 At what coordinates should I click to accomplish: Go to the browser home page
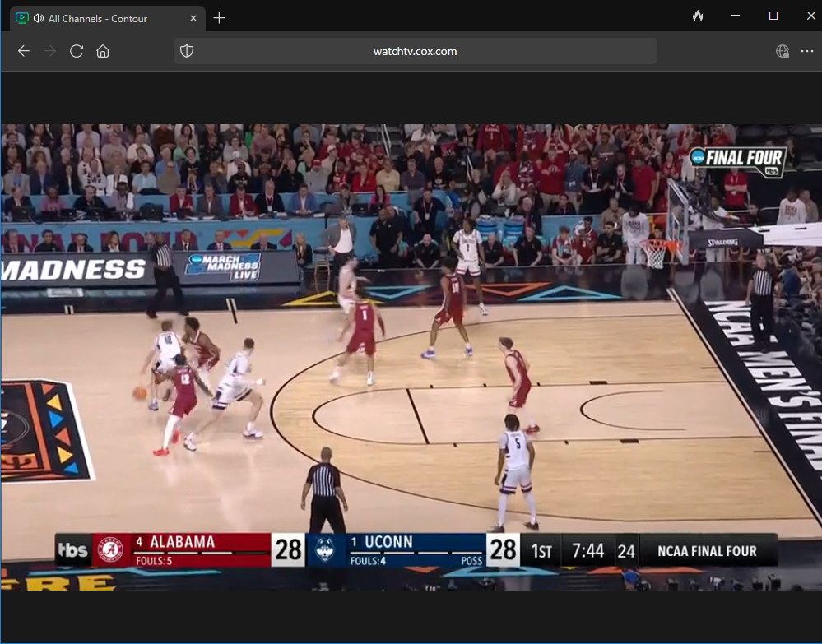(x=103, y=51)
